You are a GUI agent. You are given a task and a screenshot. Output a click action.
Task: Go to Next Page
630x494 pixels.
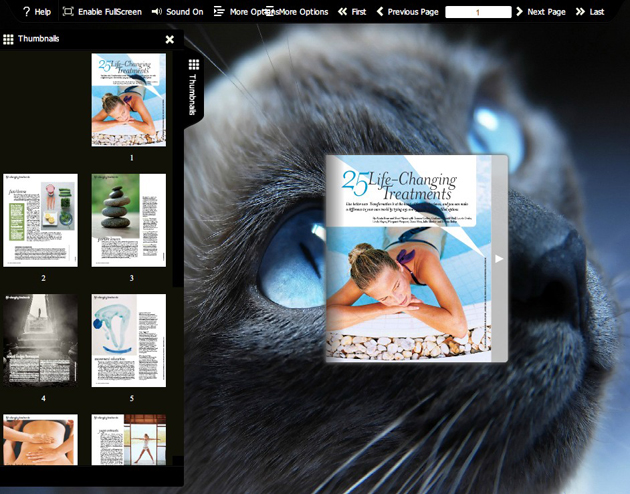(541, 12)
